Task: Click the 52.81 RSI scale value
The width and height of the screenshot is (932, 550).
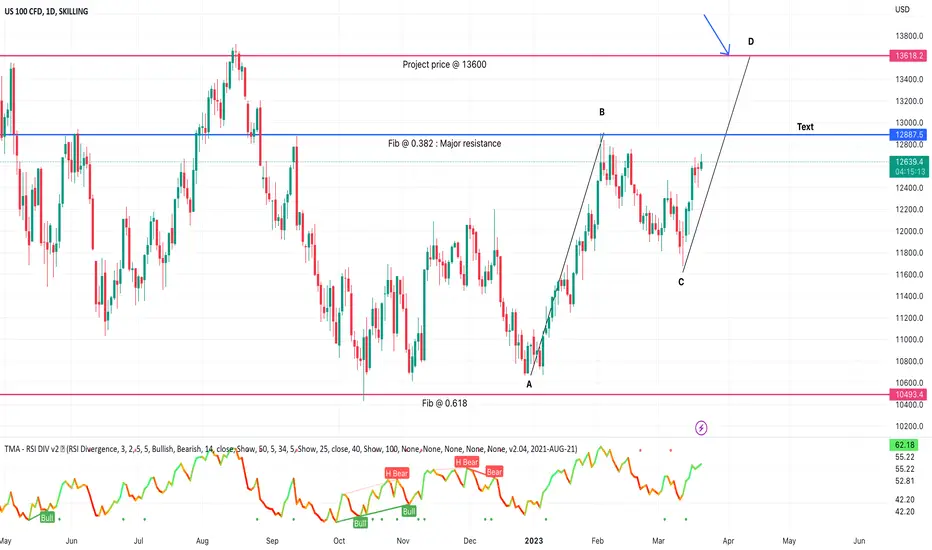Action: pyautogui.click(x=905, y=481)
